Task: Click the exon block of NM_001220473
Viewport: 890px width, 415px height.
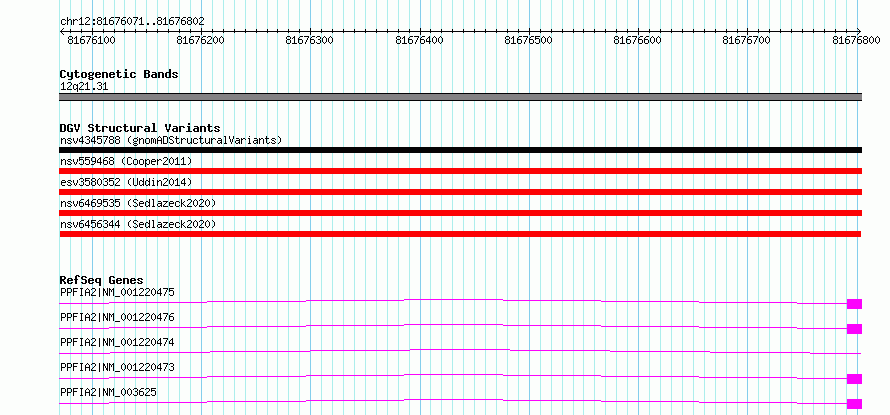Action: point(854,379)
